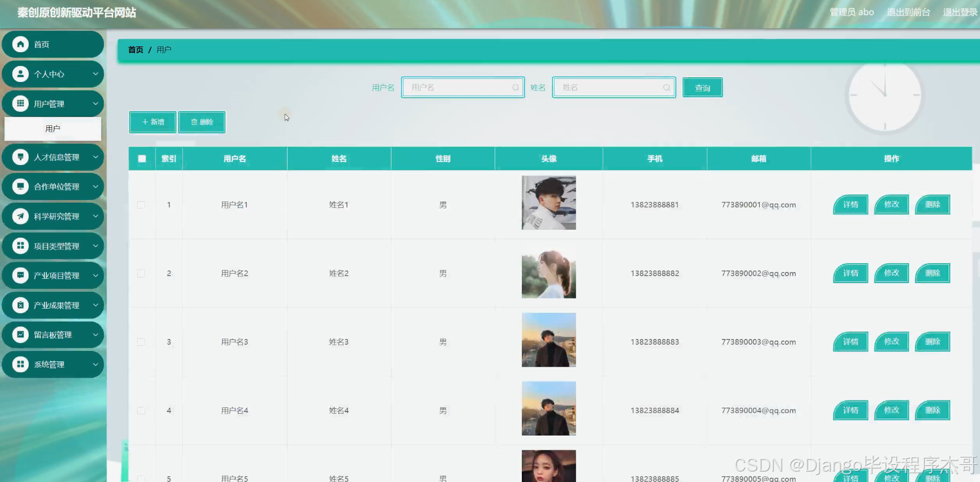Click the 姓名 search input field
The image size is (980, 482).
tap(614, 87)
